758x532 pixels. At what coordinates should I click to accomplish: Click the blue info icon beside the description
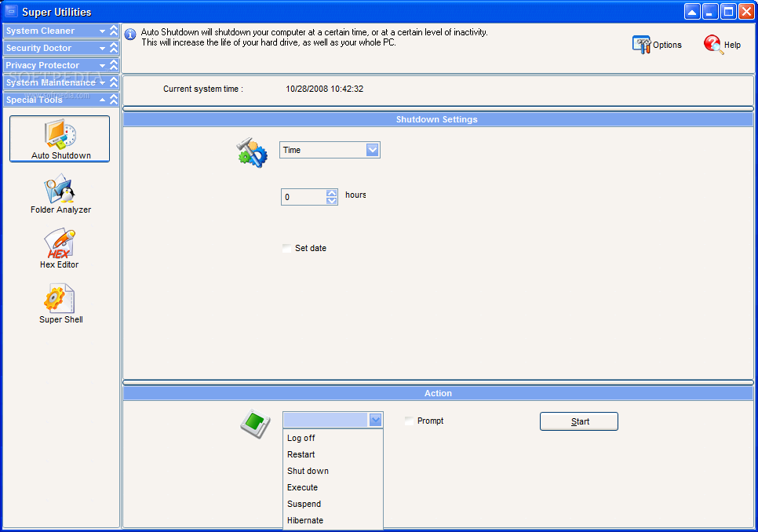click(x=130, y=35)
